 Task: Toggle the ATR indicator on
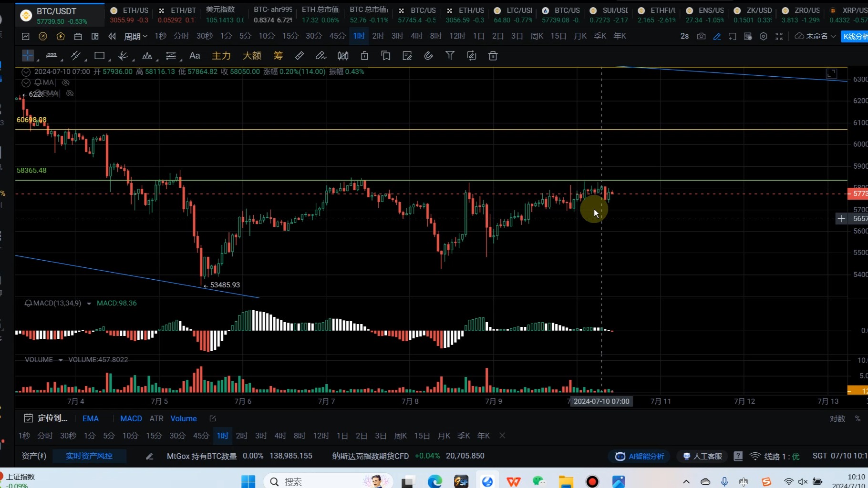point(156,418)
